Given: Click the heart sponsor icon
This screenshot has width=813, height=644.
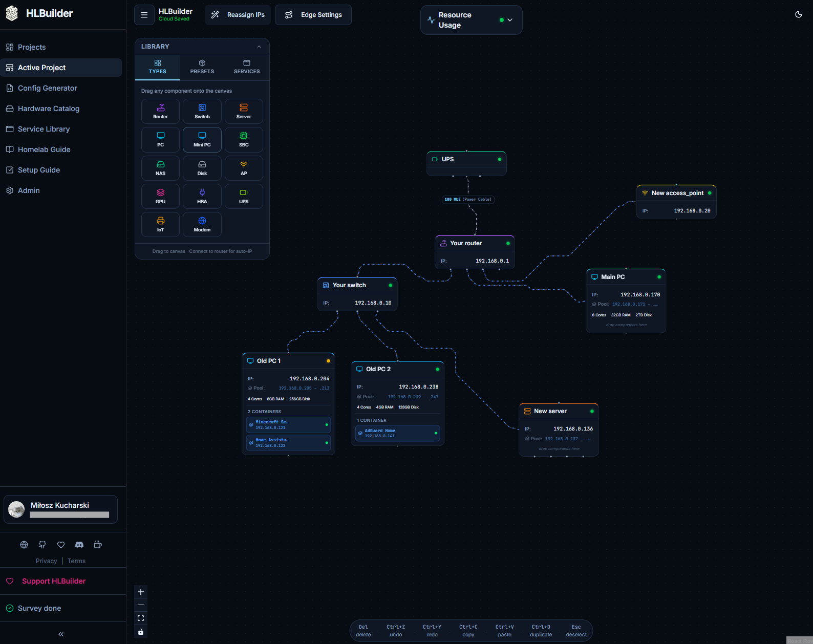Looking at the screenshot, I should 61,545.
